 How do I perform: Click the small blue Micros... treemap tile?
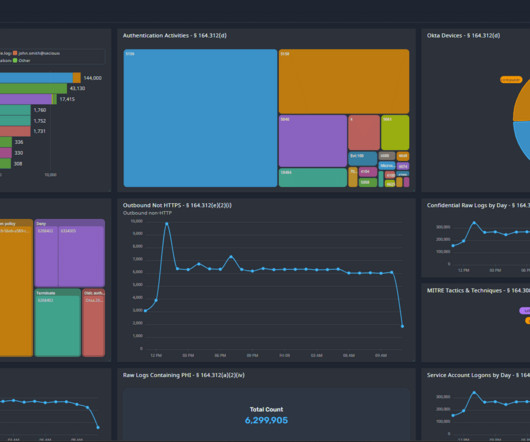pyautogui.click(x=387, y=166)
